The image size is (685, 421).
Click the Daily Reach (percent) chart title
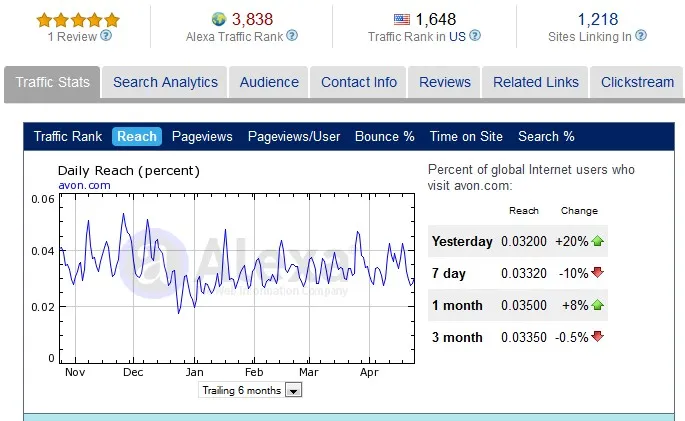129,171
